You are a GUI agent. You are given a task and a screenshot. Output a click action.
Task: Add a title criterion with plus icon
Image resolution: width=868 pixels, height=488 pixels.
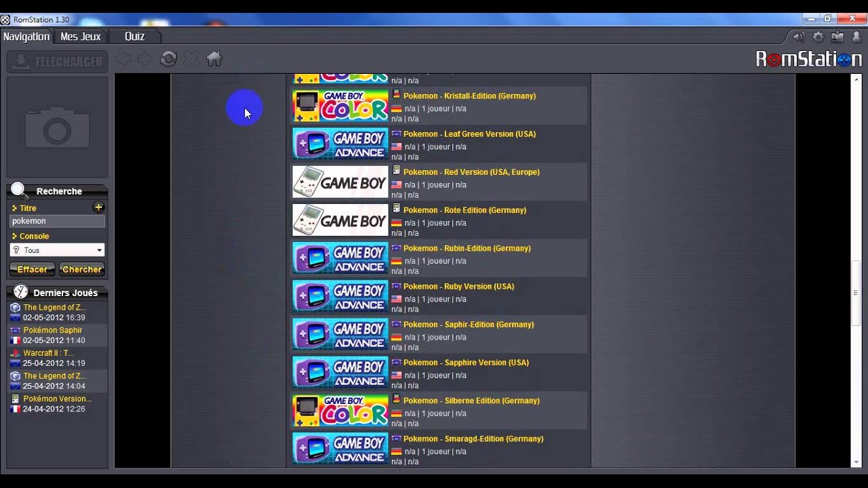(98, 207)
